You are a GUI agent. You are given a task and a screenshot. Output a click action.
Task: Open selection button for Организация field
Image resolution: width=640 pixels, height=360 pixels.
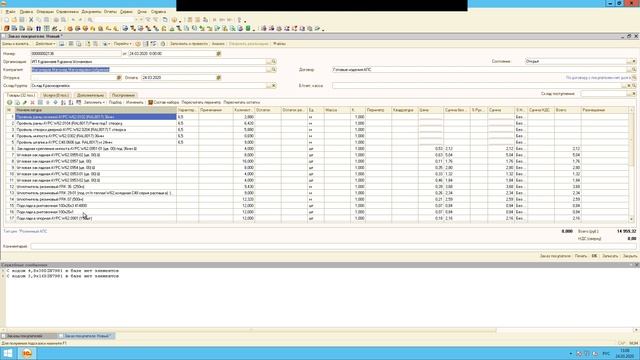coord(269,62)
